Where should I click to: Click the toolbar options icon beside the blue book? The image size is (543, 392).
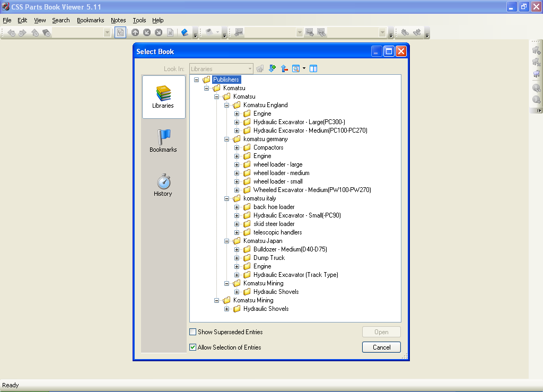tap(195, 34)
